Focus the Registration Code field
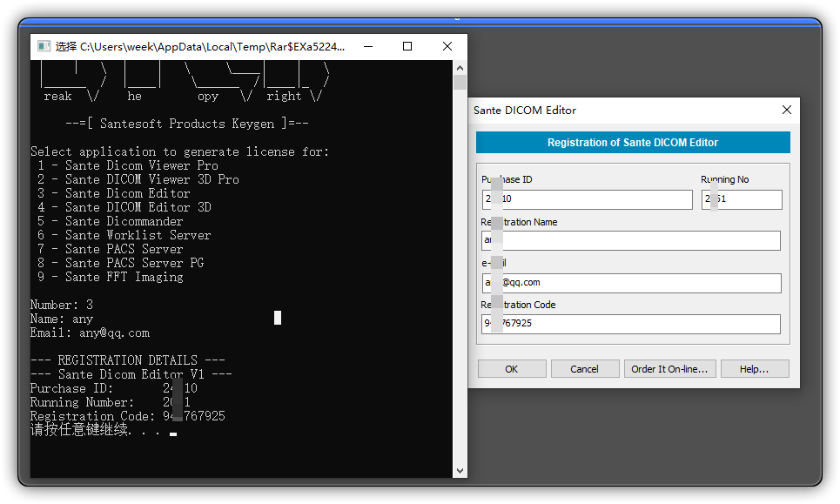The height and width of the screenshot is (504, 840). 630,324
